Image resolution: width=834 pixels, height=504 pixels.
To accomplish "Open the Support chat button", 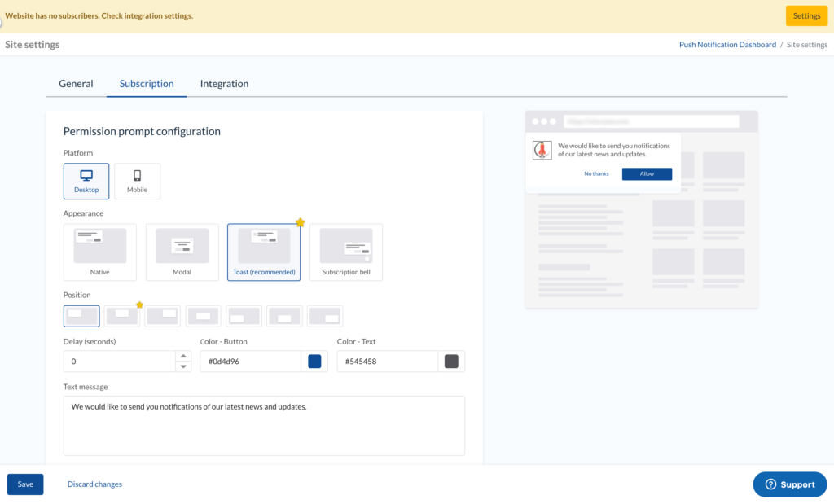I will 790,484.
